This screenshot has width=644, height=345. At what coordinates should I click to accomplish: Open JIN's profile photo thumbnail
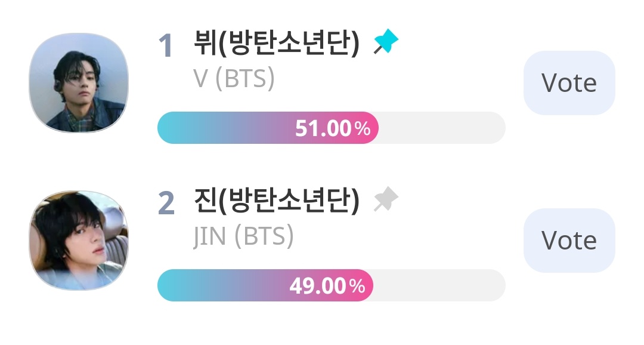point(79,240)
